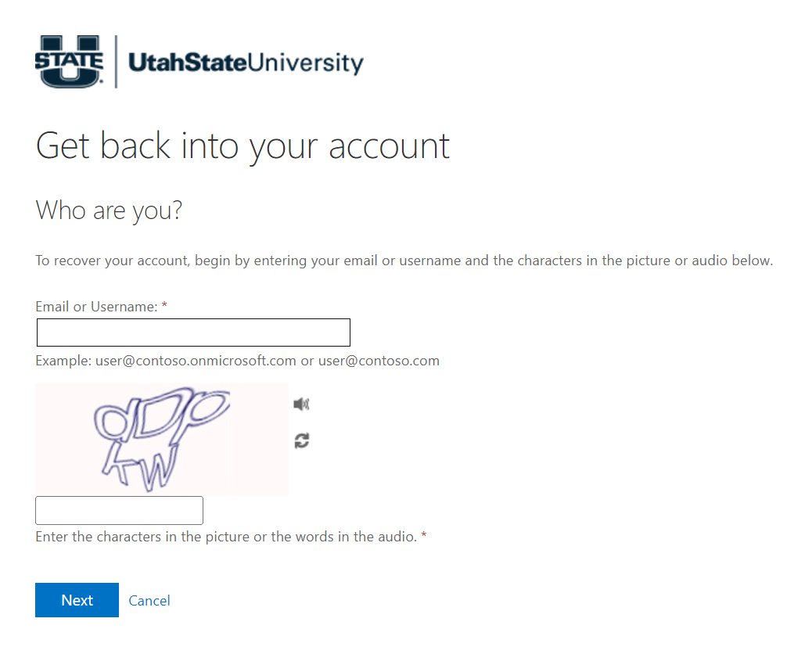Click the user@contoso.onmicrosoft.com example text
Viewport: 812px width, 665px height.
pos(196,361)
